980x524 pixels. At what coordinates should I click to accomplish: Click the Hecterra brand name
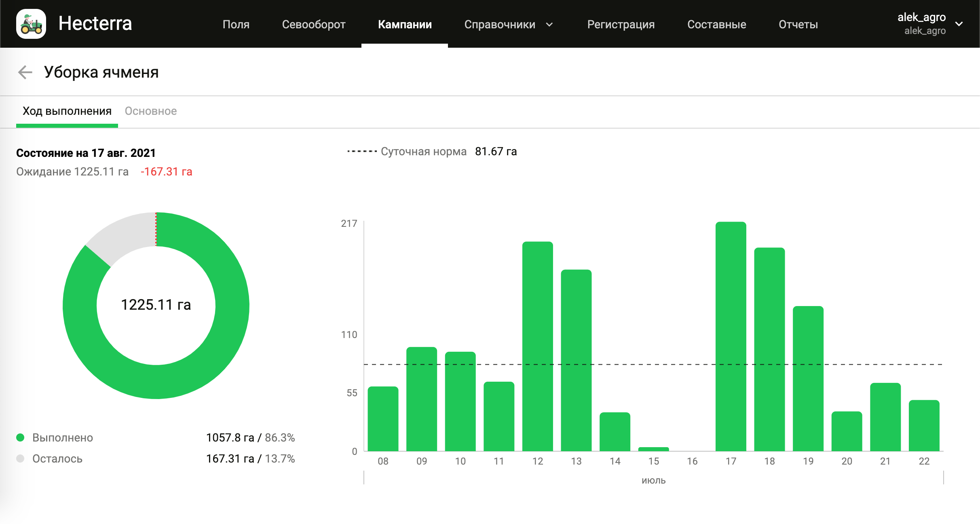(95, 23)
